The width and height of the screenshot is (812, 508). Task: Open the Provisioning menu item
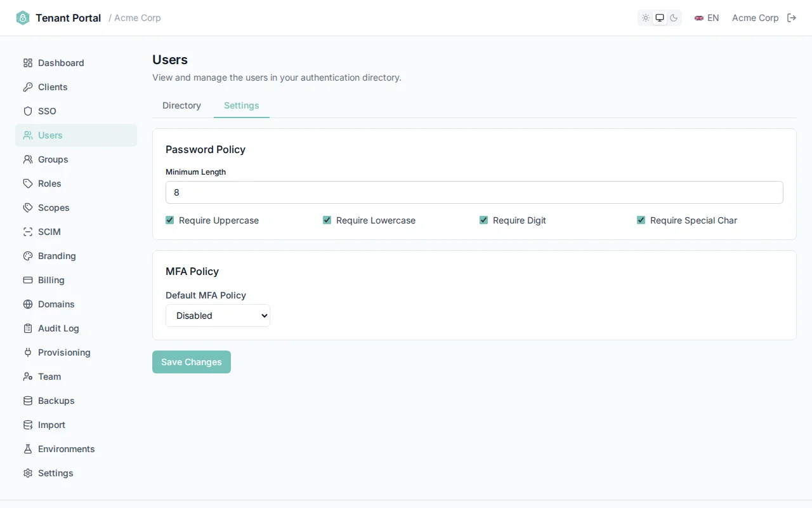coord(76,352)
